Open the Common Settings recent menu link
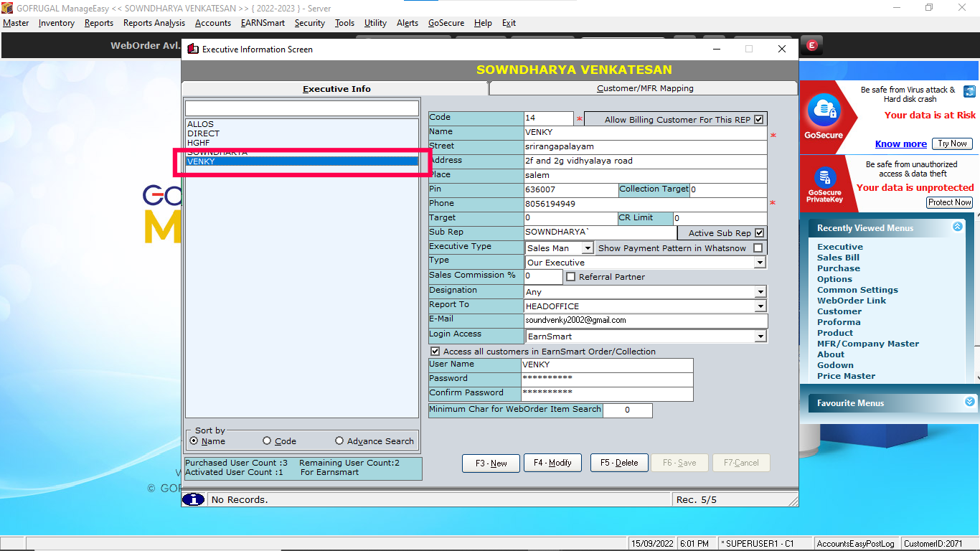This screenshot has width=980, height=551. (x=858, y=290)
